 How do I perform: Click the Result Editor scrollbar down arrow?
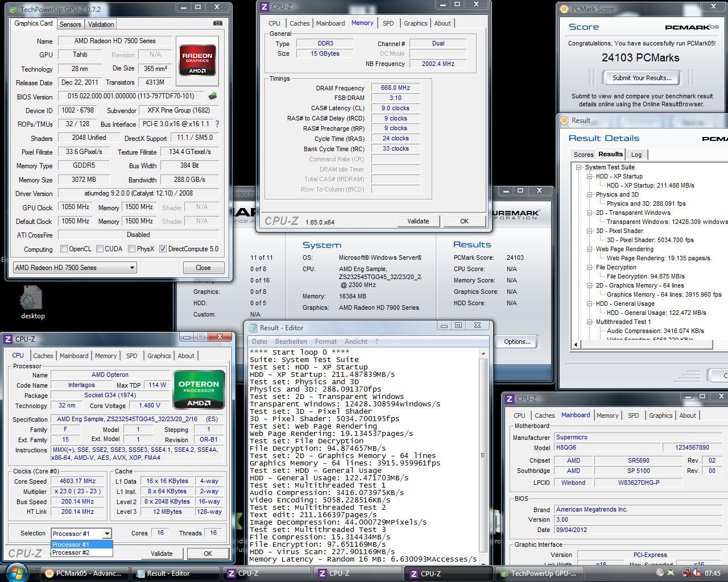pos(483,558)
